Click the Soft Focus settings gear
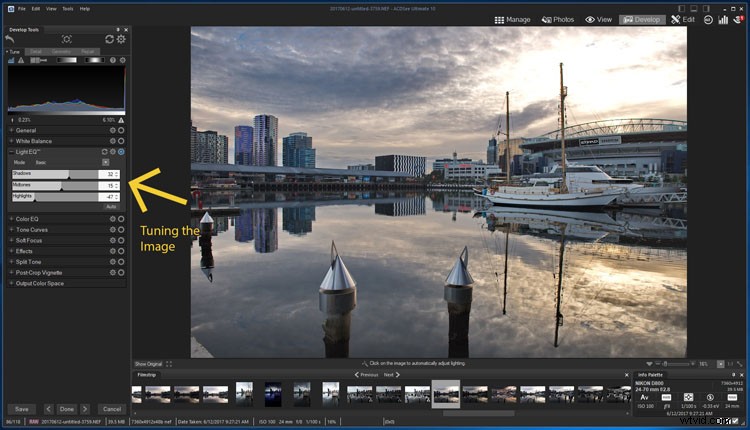The height and width of the screenshot is (430, 750). coord(113,241)
